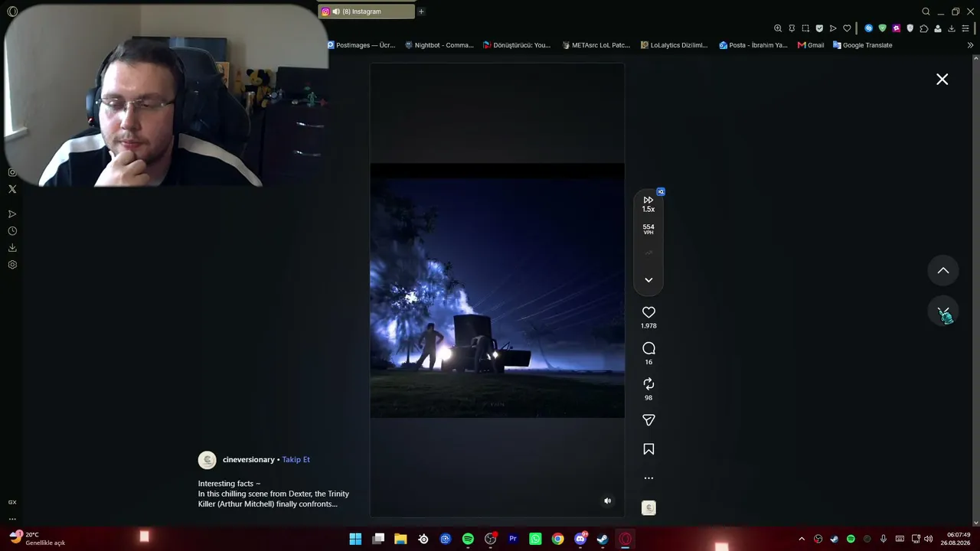Open the sidebar settings gear
This screenshot has width=980, height=551.
pos(12,265)
